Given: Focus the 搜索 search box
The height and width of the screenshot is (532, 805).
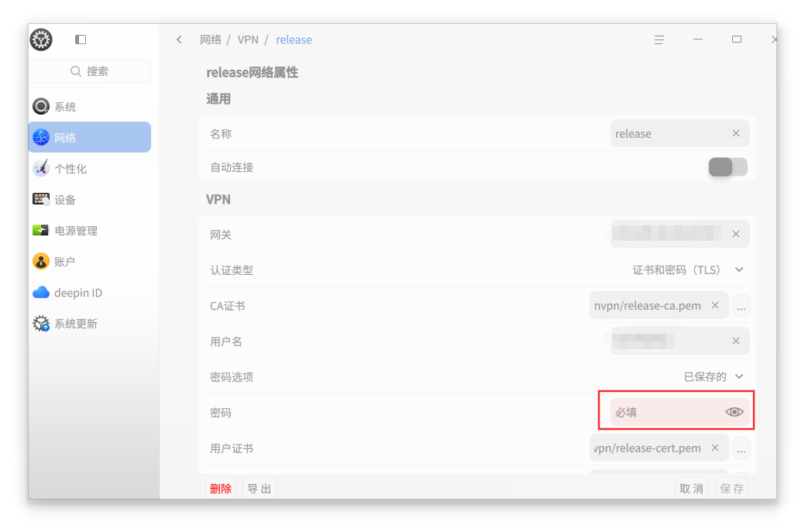Looking at the screenshot, I should [90, 71].
